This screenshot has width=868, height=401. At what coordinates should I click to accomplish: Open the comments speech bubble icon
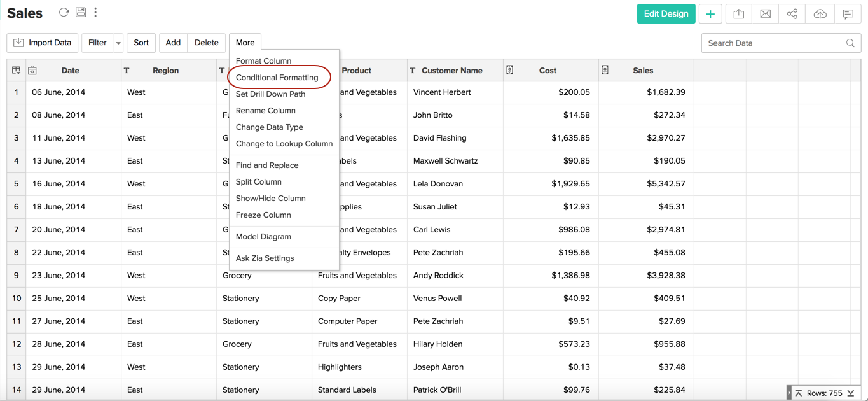[x=848, y=14]
